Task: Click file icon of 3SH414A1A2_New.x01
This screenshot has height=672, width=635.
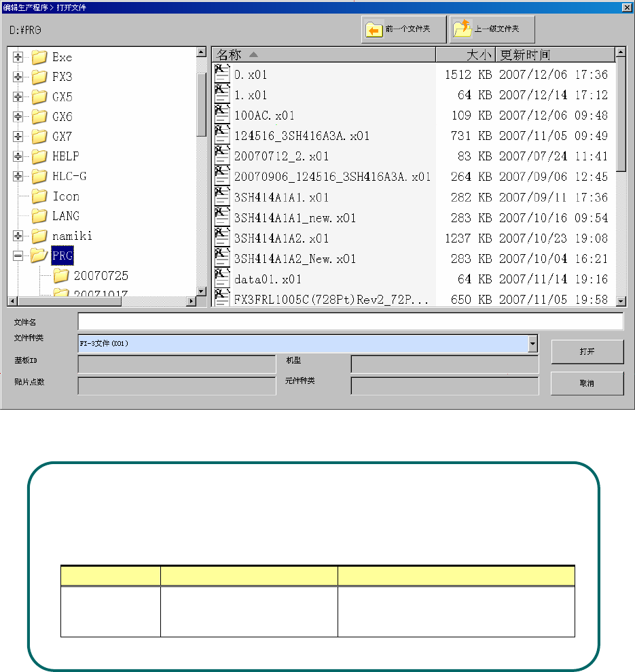Action: (222, 258)
